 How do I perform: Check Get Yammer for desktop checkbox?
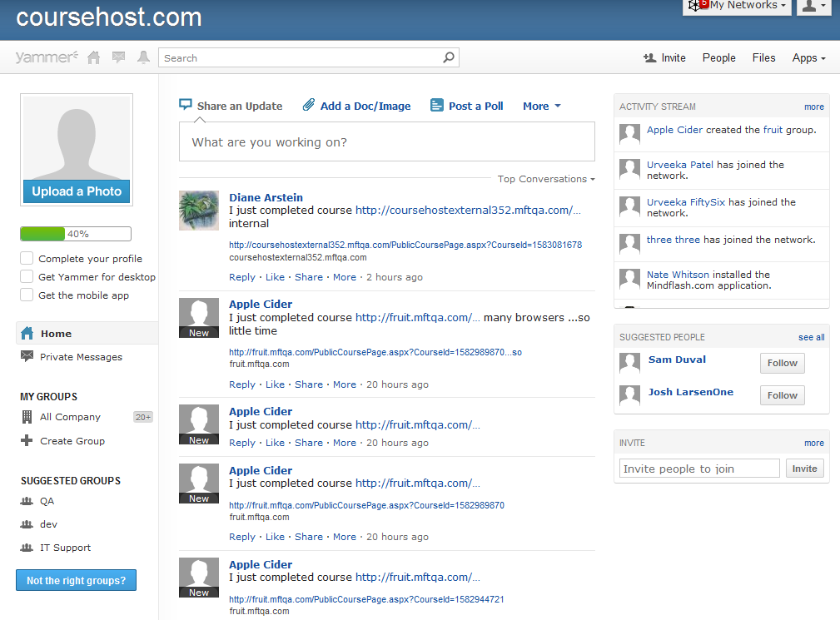coord(27,276)
